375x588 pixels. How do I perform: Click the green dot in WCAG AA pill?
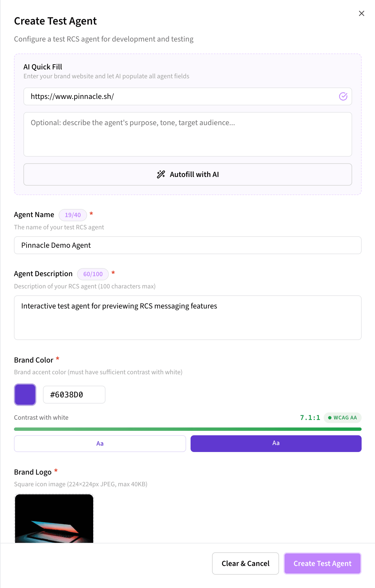[330, 418]
